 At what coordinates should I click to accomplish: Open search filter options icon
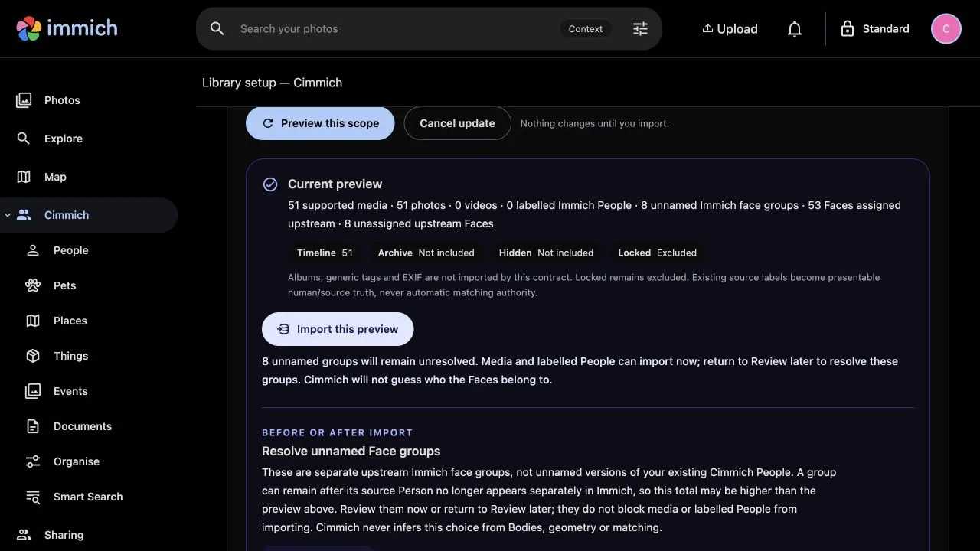640,28
